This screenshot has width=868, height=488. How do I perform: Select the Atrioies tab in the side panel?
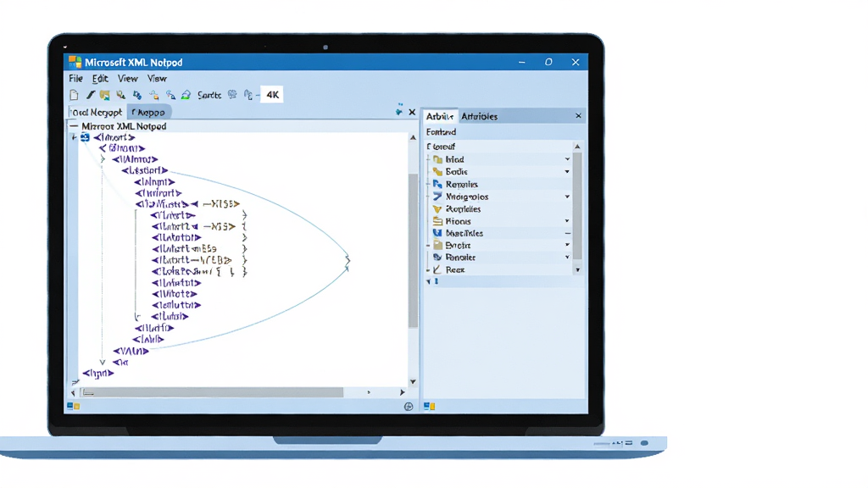point(480,116)
